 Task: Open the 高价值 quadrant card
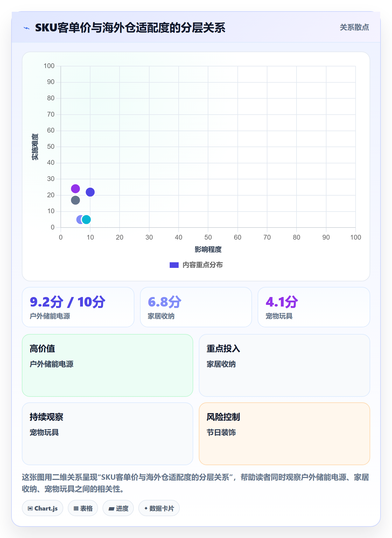tap(108, 365)
